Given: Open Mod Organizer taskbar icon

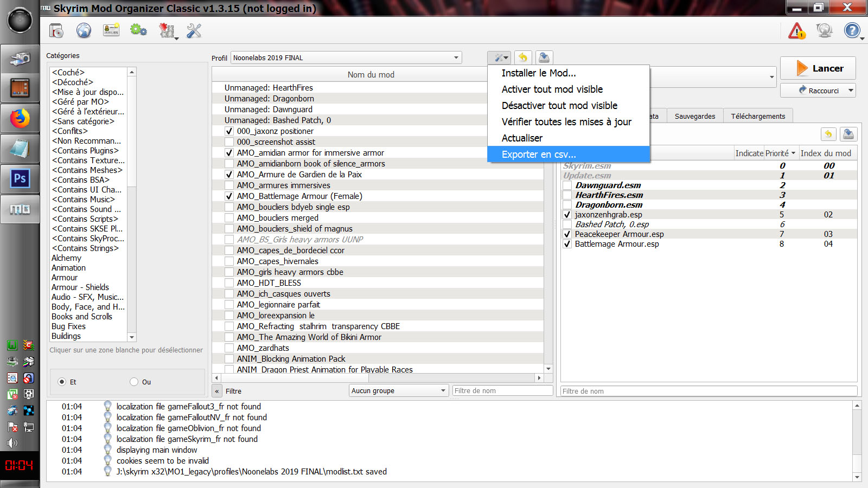Looking at the screenshot, I should pos(20,209).
